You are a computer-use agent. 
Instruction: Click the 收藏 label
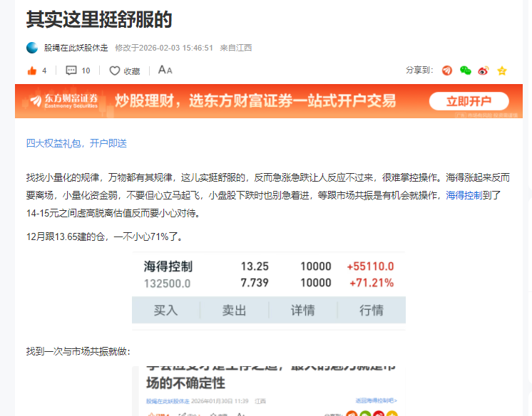coord(132,71)
